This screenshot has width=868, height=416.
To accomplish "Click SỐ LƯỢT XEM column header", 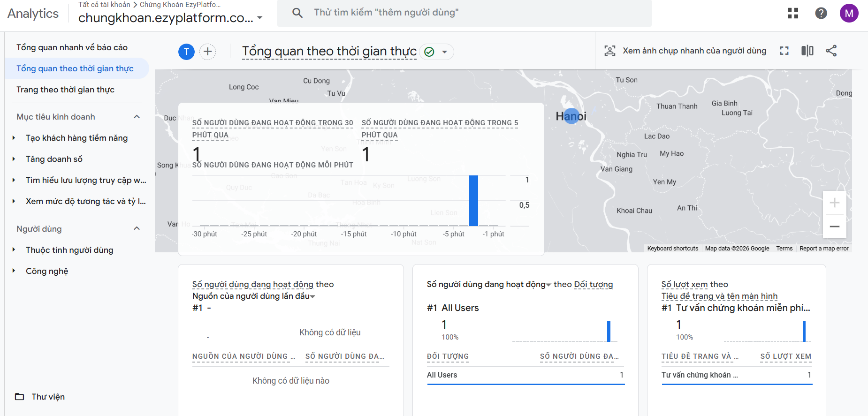I will click(786, 356).
